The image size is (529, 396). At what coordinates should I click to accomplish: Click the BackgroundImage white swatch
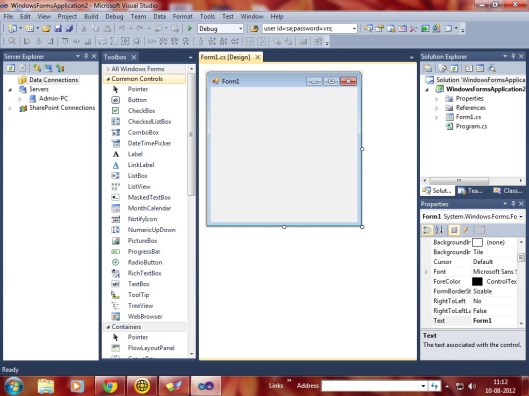click(x=477, y=242)
